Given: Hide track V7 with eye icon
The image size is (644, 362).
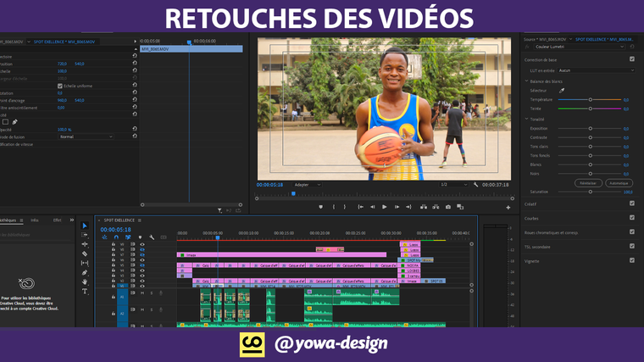Looking at the screenshot, I should pos(142,254).
